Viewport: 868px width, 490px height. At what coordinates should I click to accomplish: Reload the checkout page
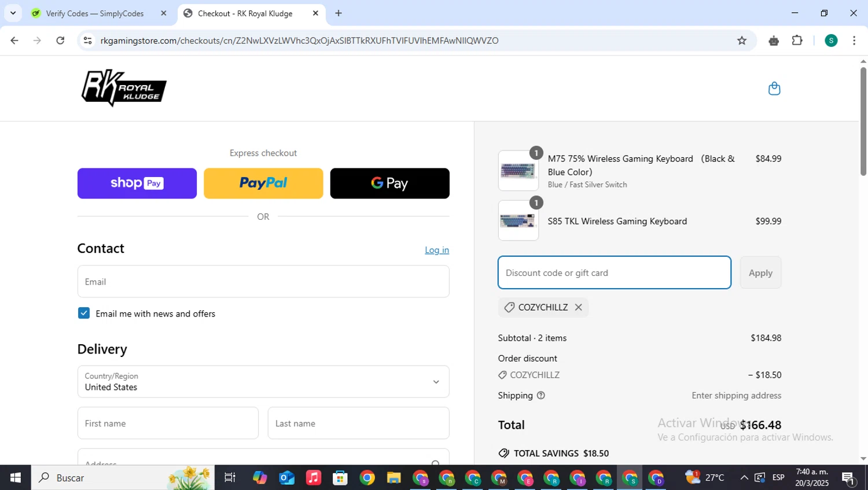pyautogui.click(x=60, y=40)
